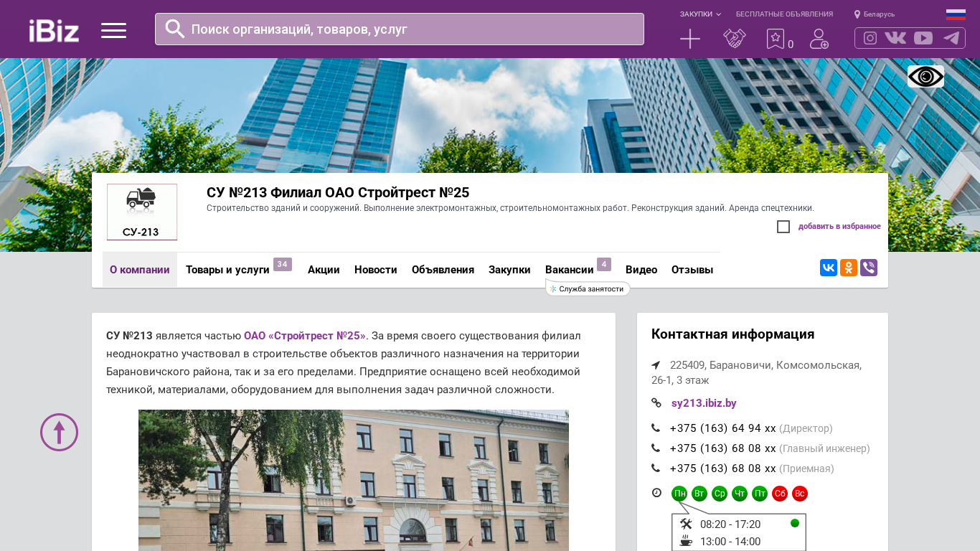Expand the Закупки dropdown in header
Image resolution: width=980 pixels, height=551 pixels.
tap(700, 14)
